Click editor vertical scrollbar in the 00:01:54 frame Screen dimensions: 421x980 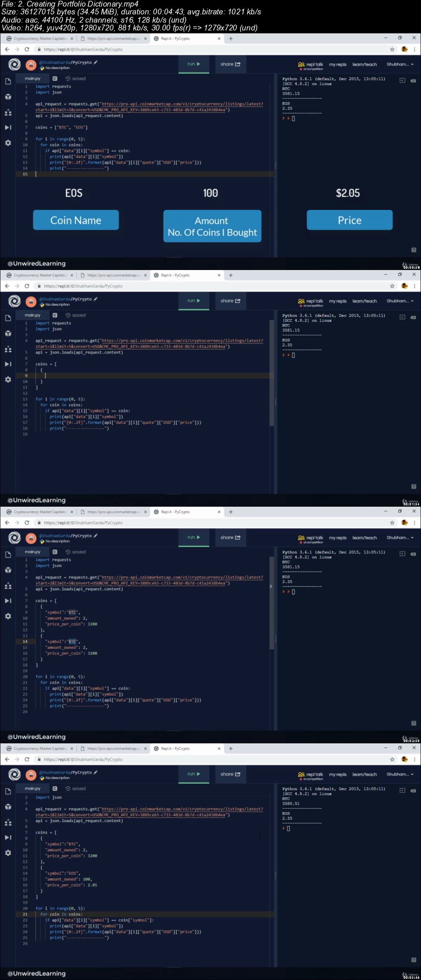tap(271, 372)
